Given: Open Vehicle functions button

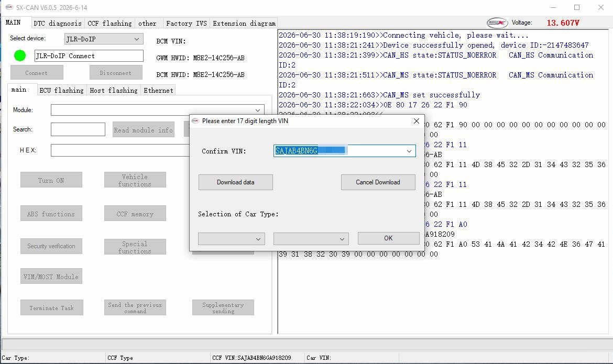Looking at the screenshot, I should point(135,180).
